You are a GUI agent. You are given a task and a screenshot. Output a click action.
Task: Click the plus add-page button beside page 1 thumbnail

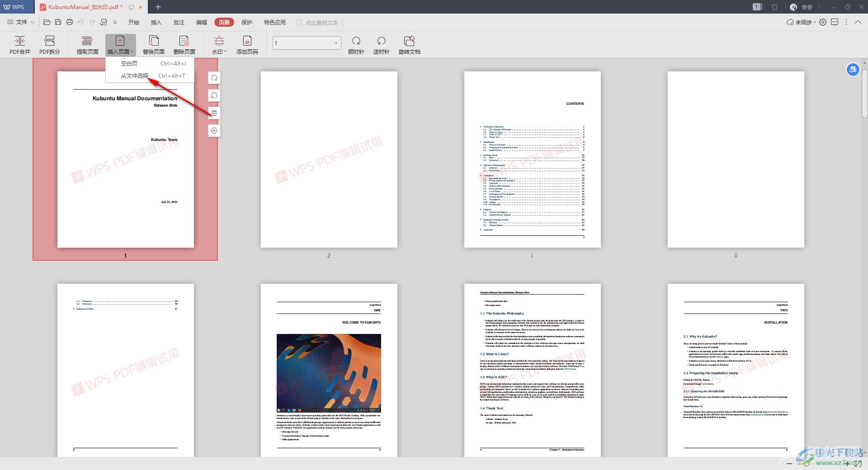pos(214,131)
